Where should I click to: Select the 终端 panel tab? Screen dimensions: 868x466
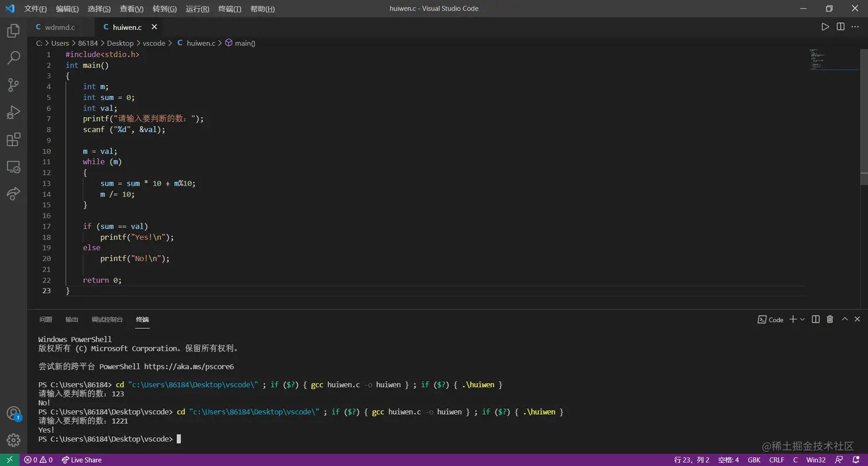[x=142, y=319]
